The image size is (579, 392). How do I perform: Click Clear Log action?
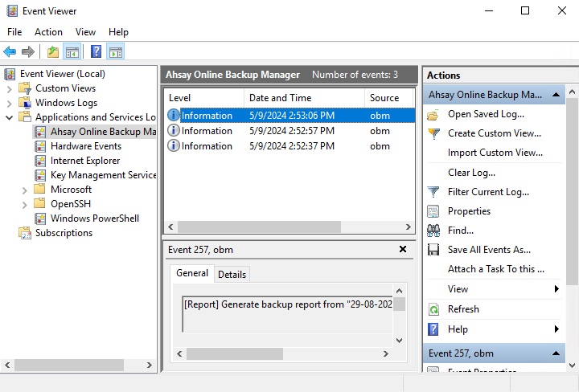tap(471, 173)
